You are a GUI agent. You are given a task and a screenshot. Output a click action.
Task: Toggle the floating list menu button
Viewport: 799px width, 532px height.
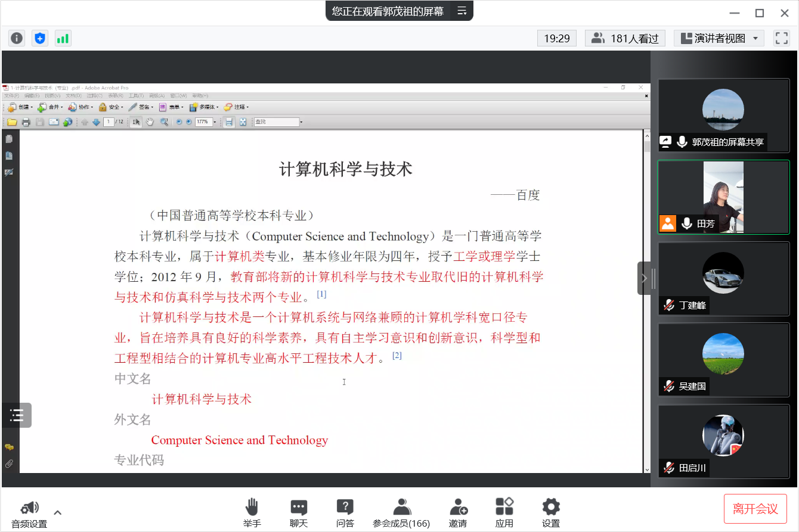coord(17,415)
